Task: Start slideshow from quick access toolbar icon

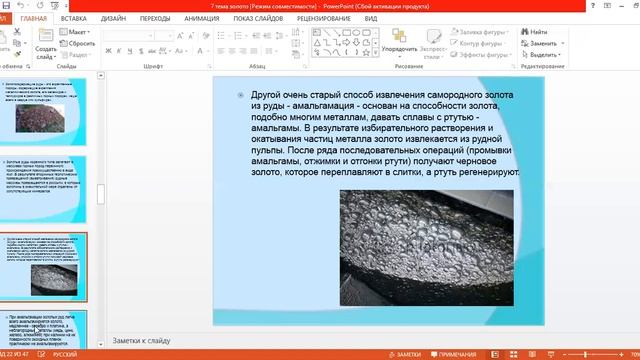Action: point(55,6)
